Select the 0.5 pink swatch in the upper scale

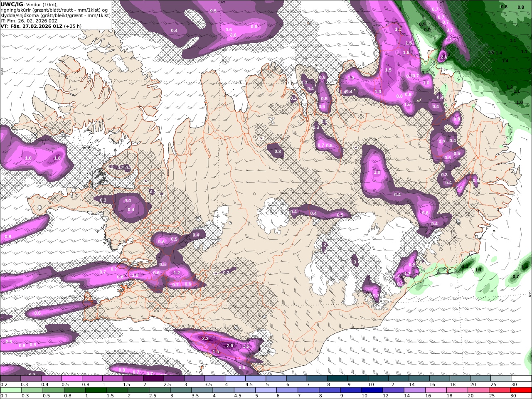pyautogui.click(x=71, y=379)
